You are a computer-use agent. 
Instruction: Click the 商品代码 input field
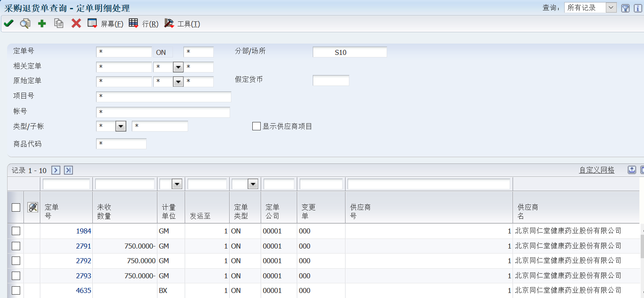[121, 144]
